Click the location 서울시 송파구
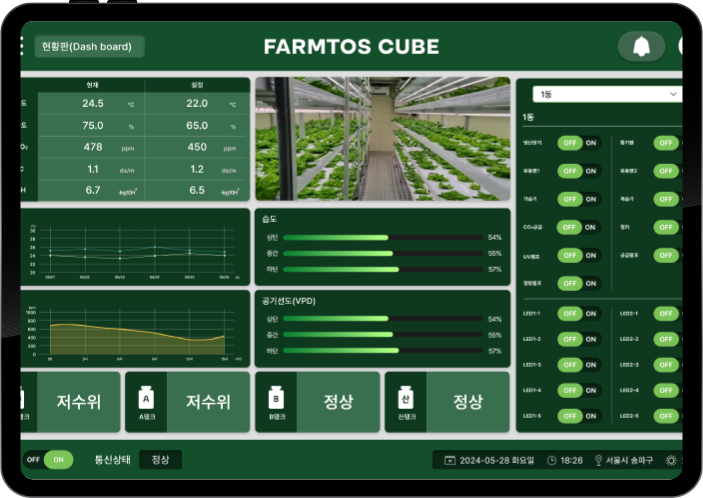 (629, 460)
